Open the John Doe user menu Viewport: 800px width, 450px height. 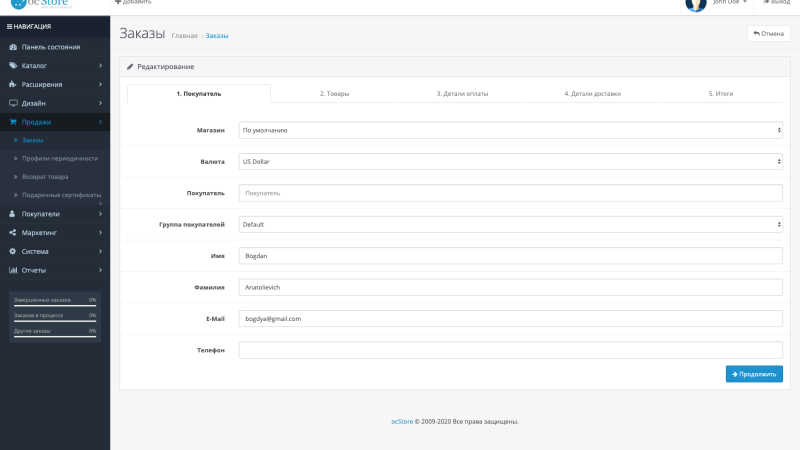[730, 3]
